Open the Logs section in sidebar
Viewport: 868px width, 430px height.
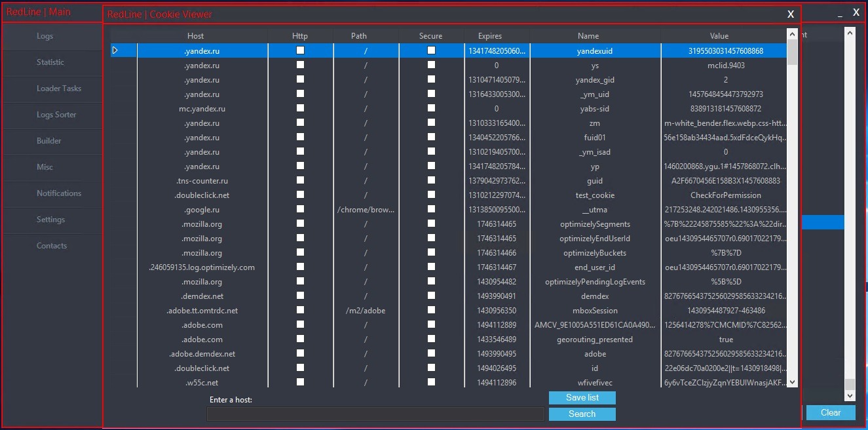pos(52,37)
